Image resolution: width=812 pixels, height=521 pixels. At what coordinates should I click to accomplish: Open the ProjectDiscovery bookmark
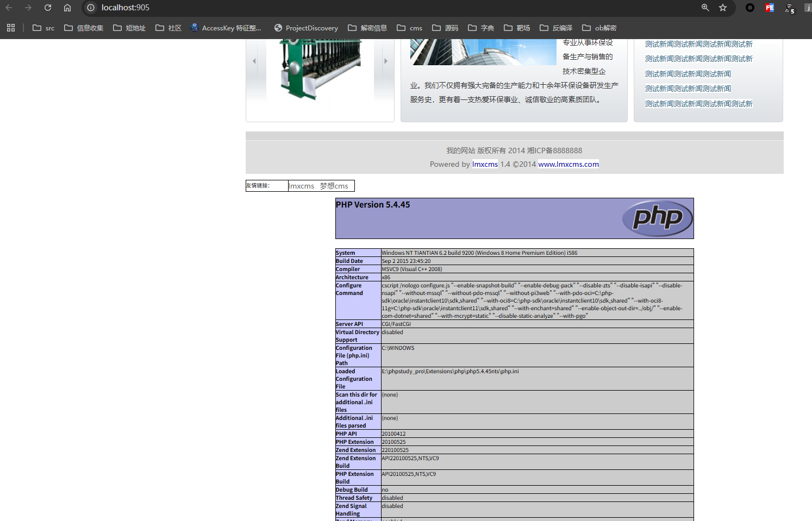point(306,28)
